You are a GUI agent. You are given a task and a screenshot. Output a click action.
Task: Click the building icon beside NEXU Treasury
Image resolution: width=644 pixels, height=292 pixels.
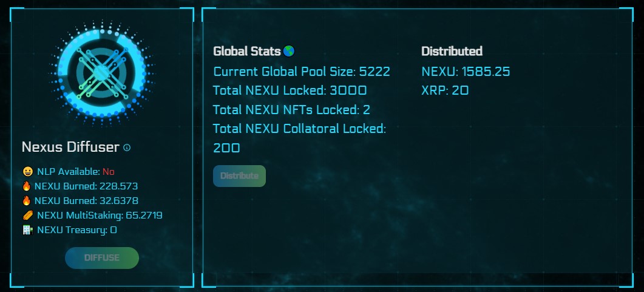coord(27,230)
